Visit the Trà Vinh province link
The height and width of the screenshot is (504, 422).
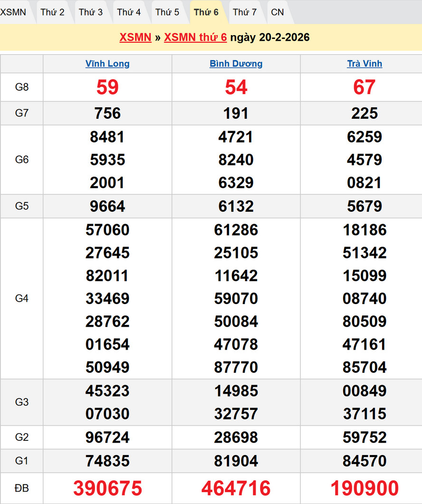364,64
